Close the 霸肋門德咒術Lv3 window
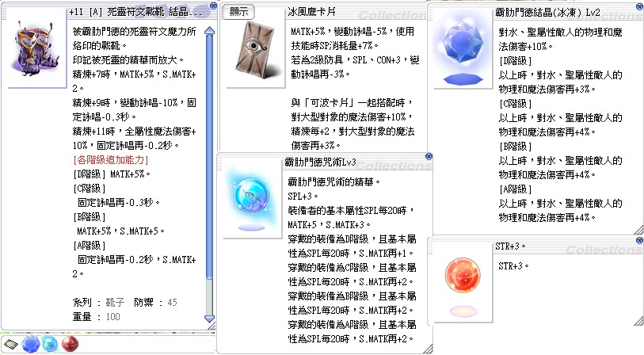Viewport: 644px width, 355px height. point(429,157)
